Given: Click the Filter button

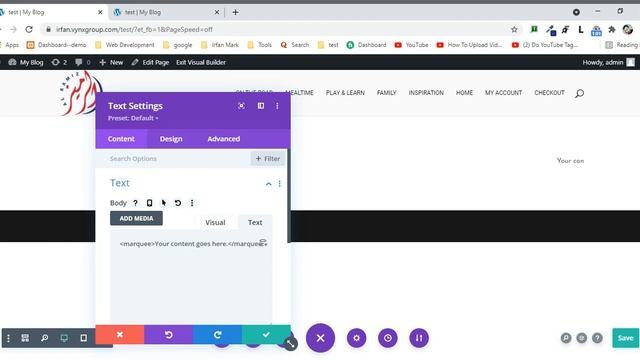Looking at the screenshot, I should click(x=268, y=158).
